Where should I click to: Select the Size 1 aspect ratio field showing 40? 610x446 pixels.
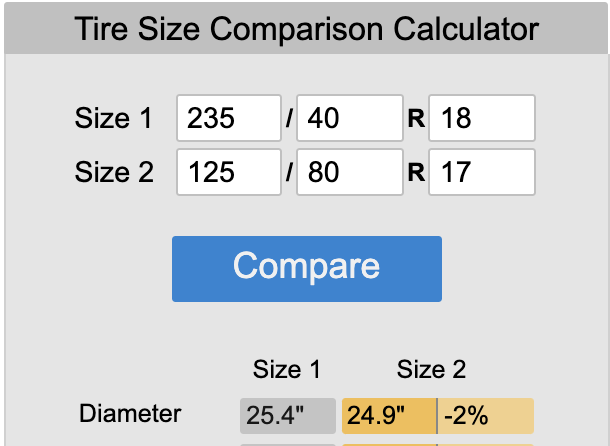pyautogui.click(x=350, y=118)
